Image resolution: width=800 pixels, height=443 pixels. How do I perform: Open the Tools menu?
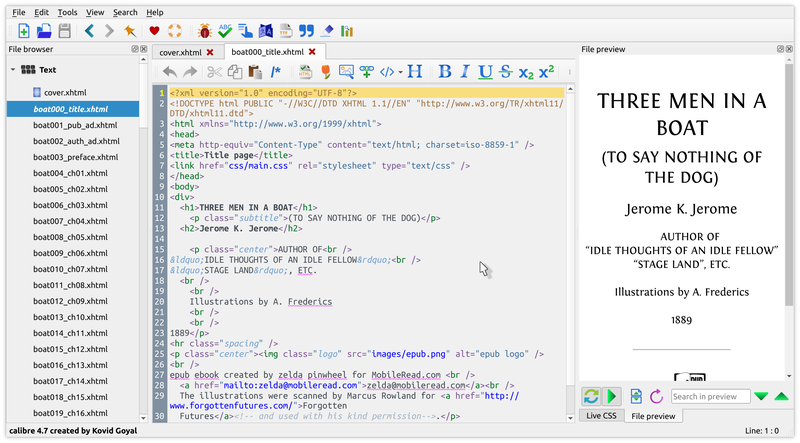[67, 12]
